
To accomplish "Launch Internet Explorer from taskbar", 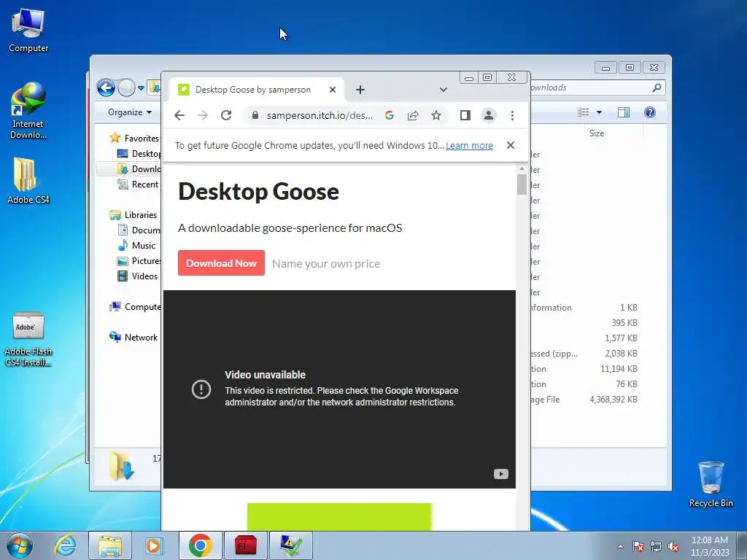I will tap(65, 545).
